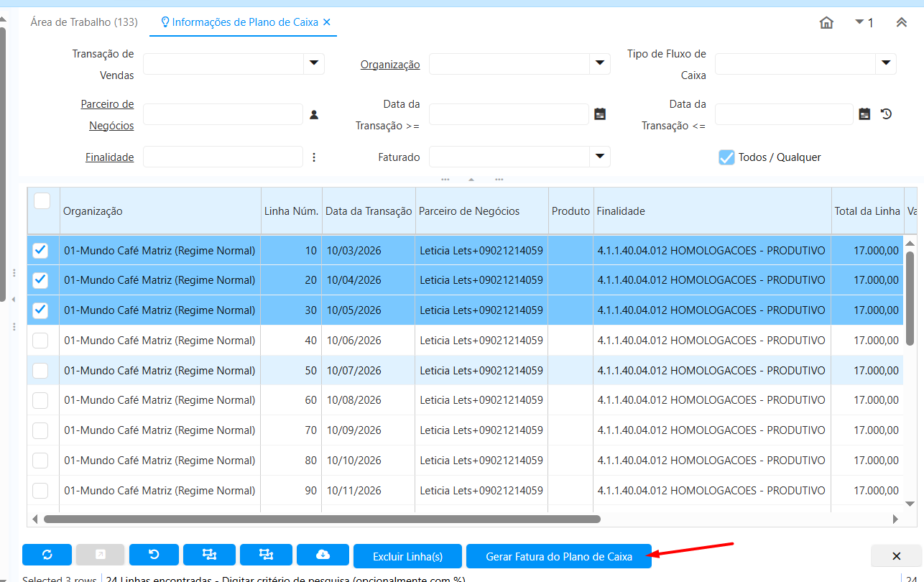Click three-dot icon next to Finalidade field

click(314, 157)
